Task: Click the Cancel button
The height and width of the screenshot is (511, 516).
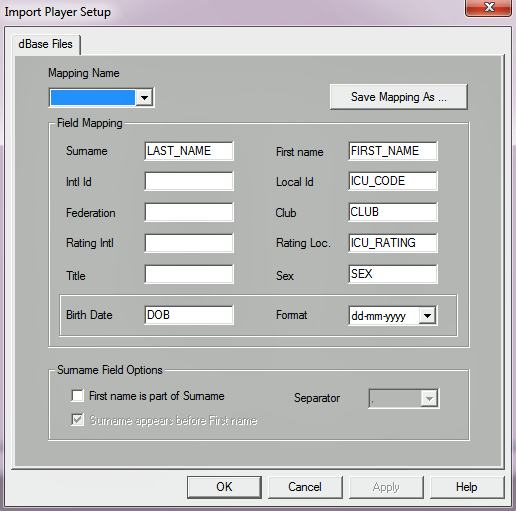Action: [x=305, y=487]
